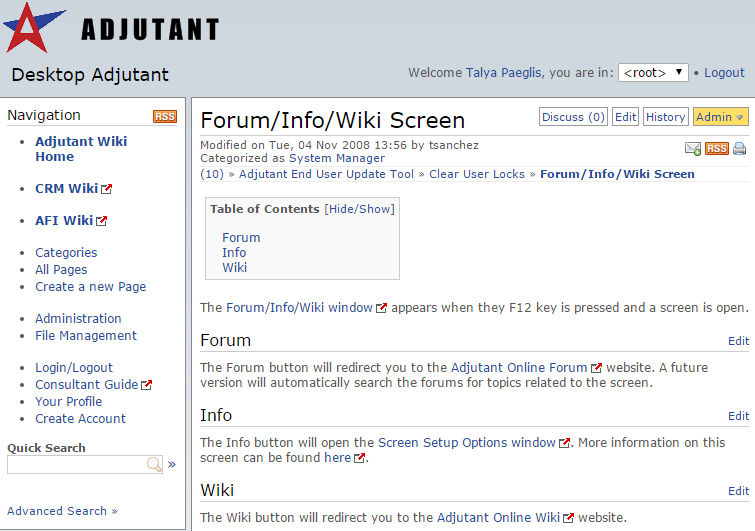Click the Quick Search magnifier icon

[154, 464]
